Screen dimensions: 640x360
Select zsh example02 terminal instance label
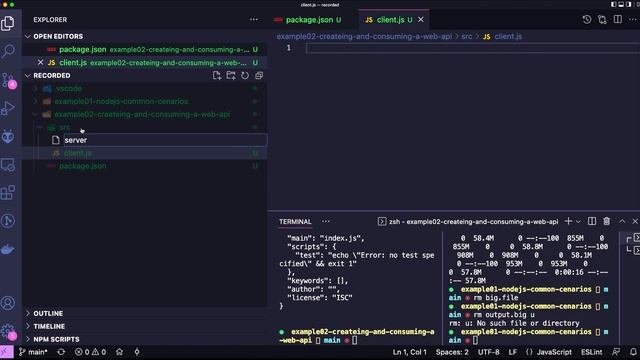[468, 221]
